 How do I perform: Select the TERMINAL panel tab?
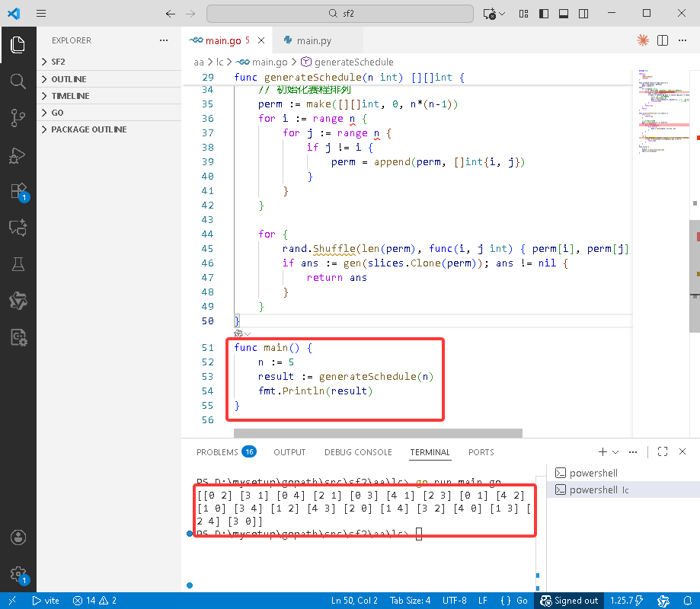pyautogui.click(x=430, y=452)
